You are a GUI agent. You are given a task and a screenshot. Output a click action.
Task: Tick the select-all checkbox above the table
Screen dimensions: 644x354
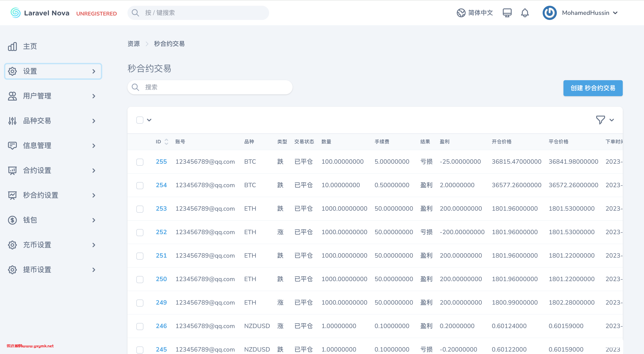(x=140, y=120)
